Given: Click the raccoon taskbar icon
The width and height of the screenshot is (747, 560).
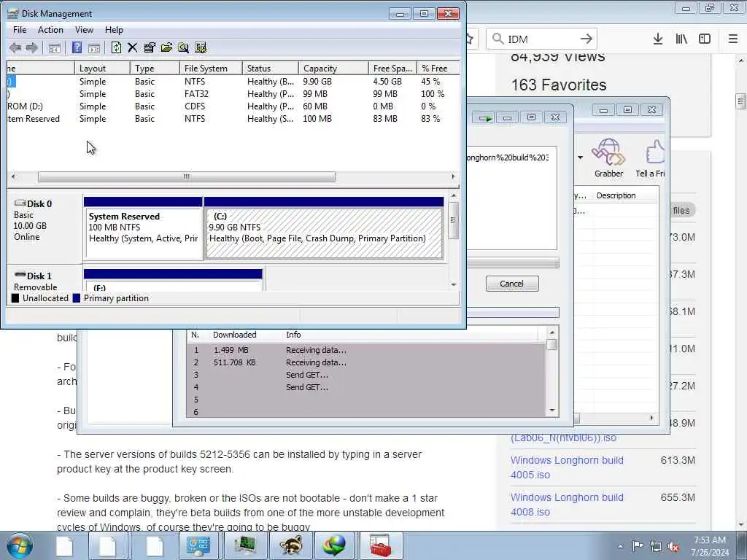Looking at the screenshot, I should pos(290,545).
